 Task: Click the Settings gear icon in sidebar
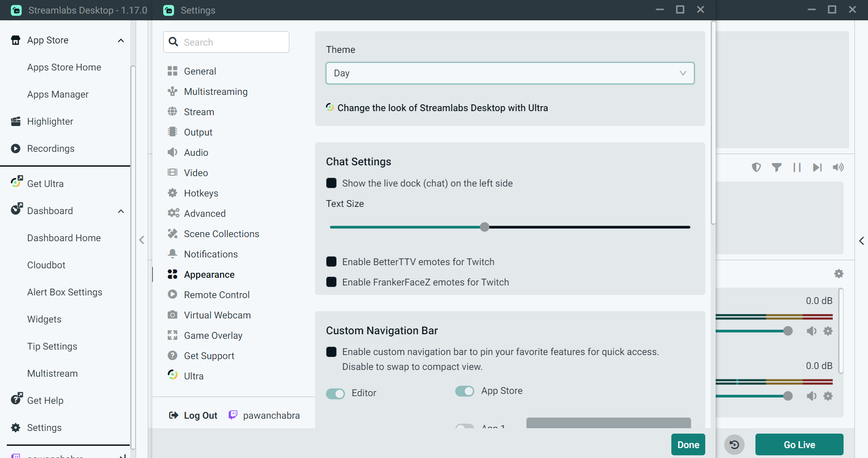(x=16, y=428)
